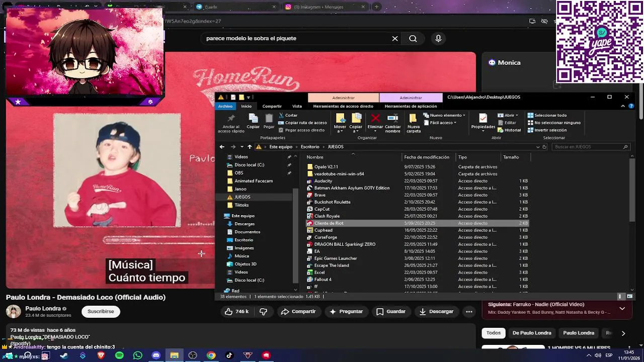Screen dimensions: 644x362
Task: Open video more-actions three dots
Action: tap(469, 312)
